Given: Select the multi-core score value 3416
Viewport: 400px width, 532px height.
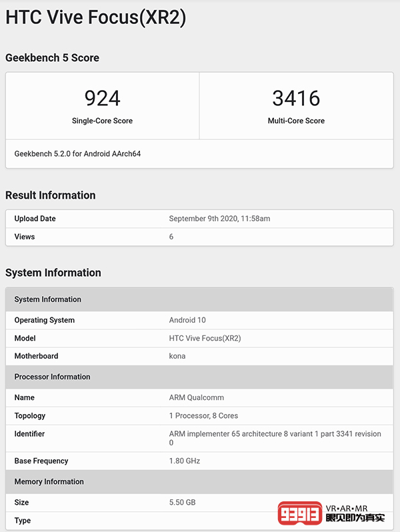Looking at the screenshot, I should coord(296,99).
